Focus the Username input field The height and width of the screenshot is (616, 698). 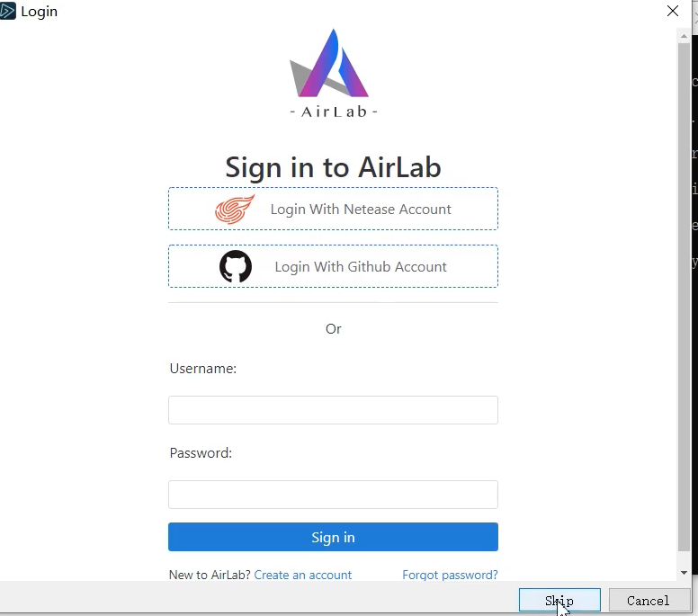(x=333, y=410)
